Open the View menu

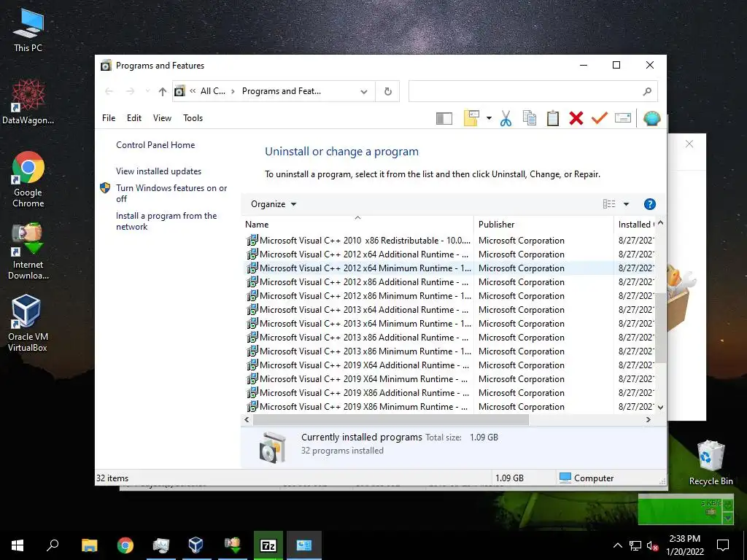(x=162, y=118)
